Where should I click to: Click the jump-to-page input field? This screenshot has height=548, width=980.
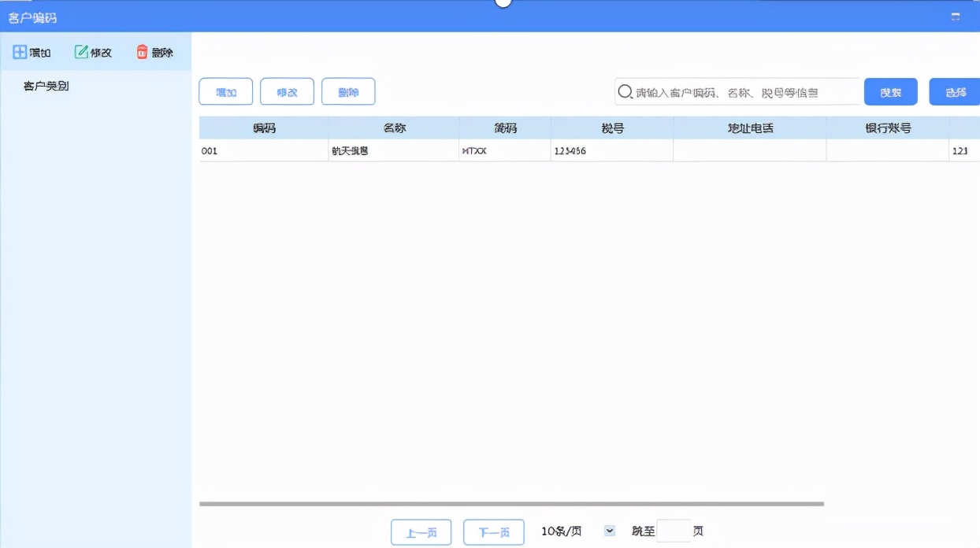(674, 531)
